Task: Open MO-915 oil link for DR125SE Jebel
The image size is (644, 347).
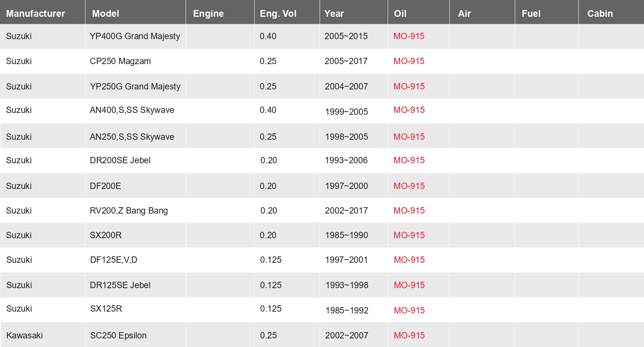Action: point(409,285)
